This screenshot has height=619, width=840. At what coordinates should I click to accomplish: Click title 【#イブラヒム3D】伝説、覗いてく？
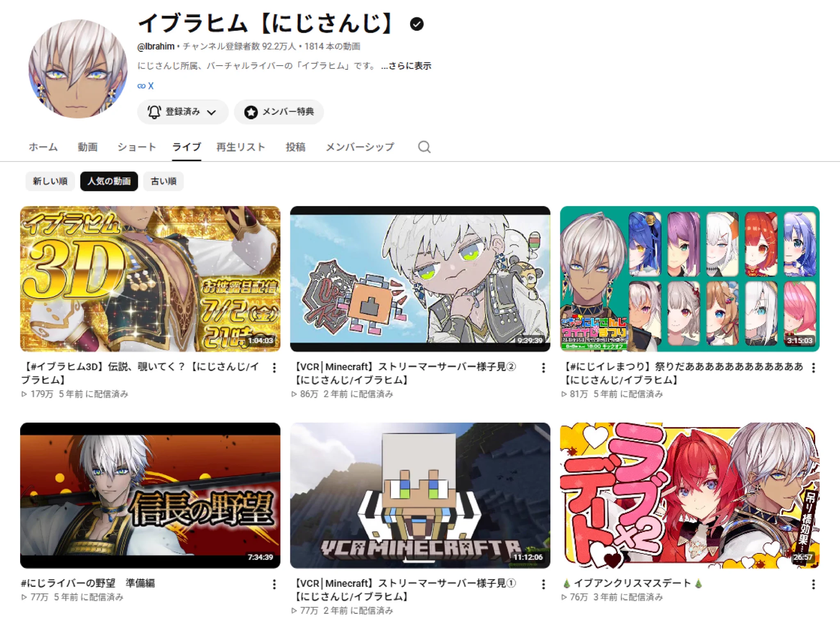140,373
